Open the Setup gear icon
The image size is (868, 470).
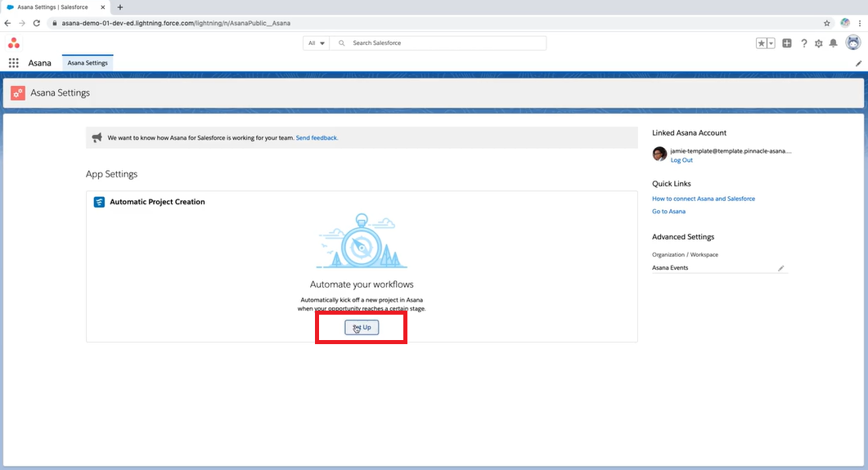pos(819,43)
